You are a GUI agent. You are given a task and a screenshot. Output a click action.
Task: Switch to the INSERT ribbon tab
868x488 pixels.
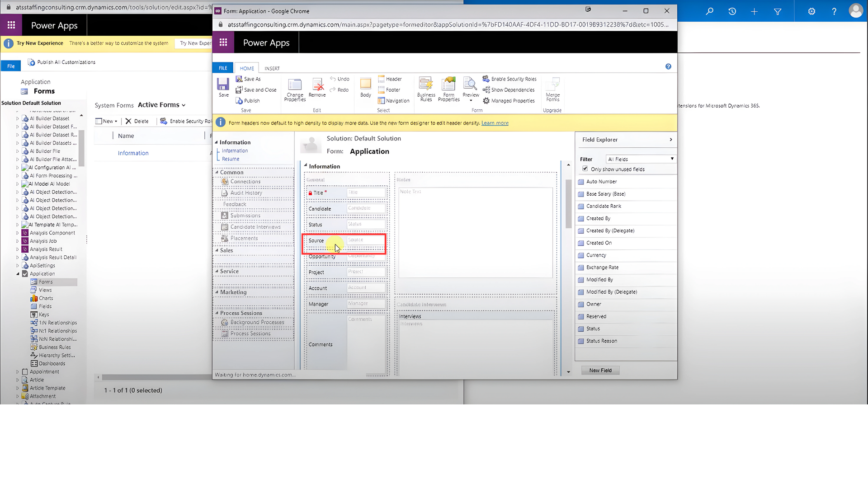coord(272,68)
